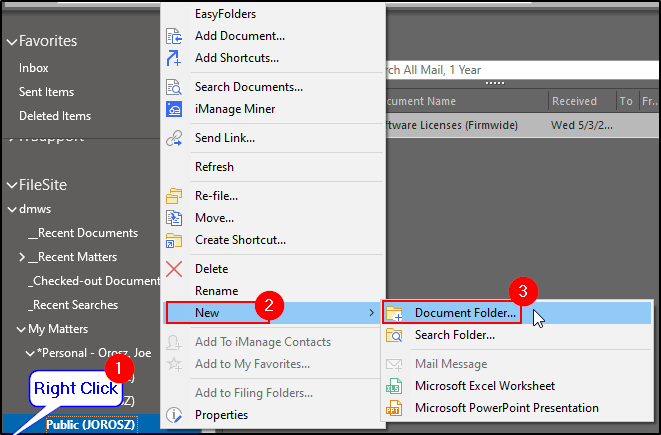Open Deleted Items folder
This screenshot has height=435, width=661.
pos(55,116)
